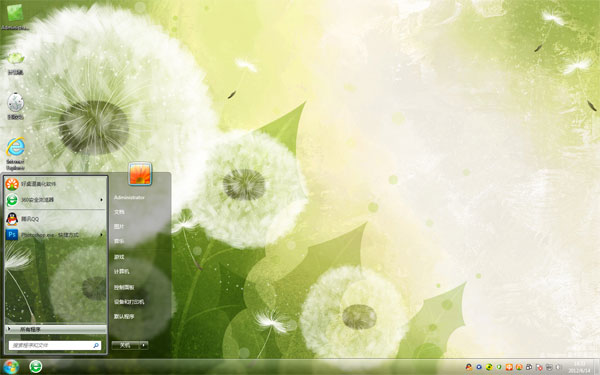The image size is (600, 375).
Task: Open the Administrator folder icon on desktop
Action: [15, 16]
